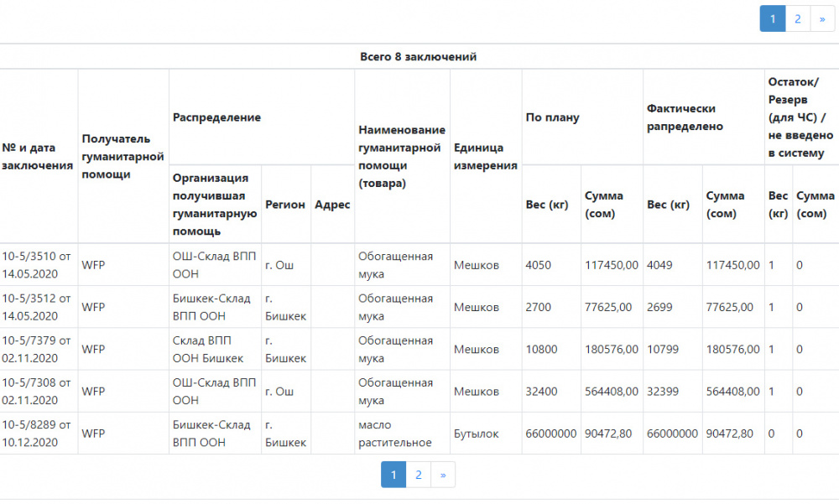The width and height of the screenshot is (839, 504).
Task: Select conclusion 10-5/3512 от 14.05.2020 row
Action: (x=38, y=307)
